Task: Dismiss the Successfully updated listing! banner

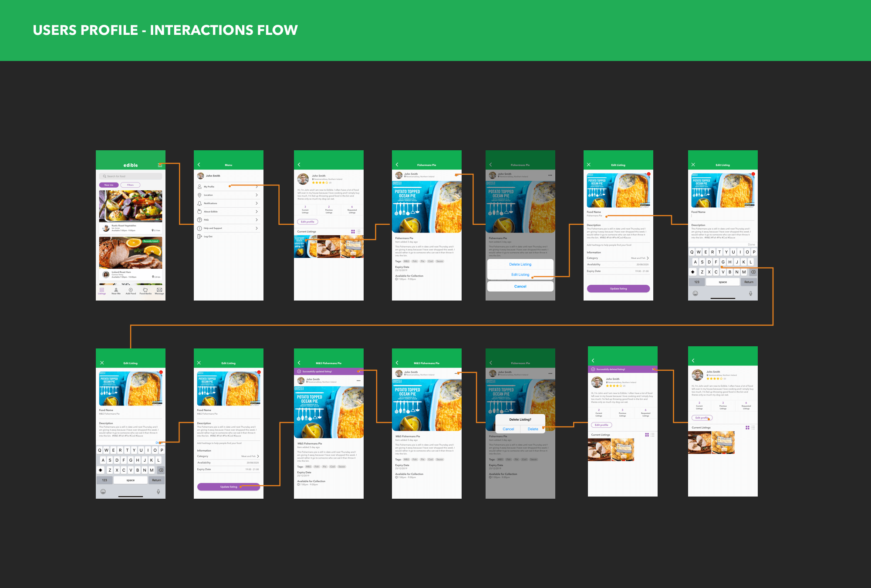Action: [x=358, y=372]
